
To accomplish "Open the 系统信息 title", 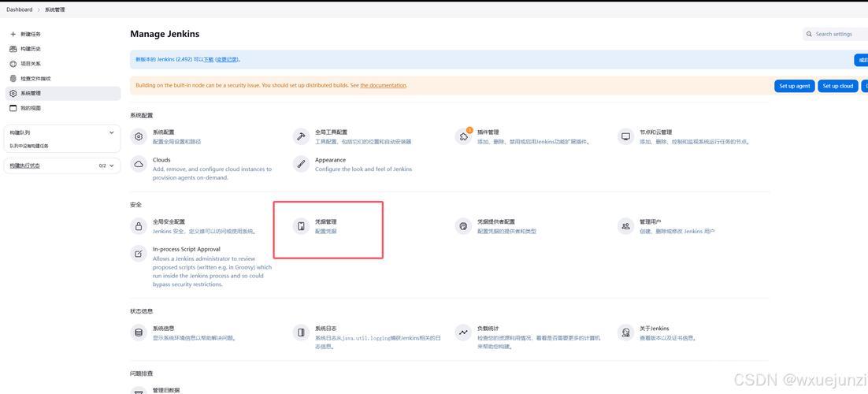I will pos(163,329).
